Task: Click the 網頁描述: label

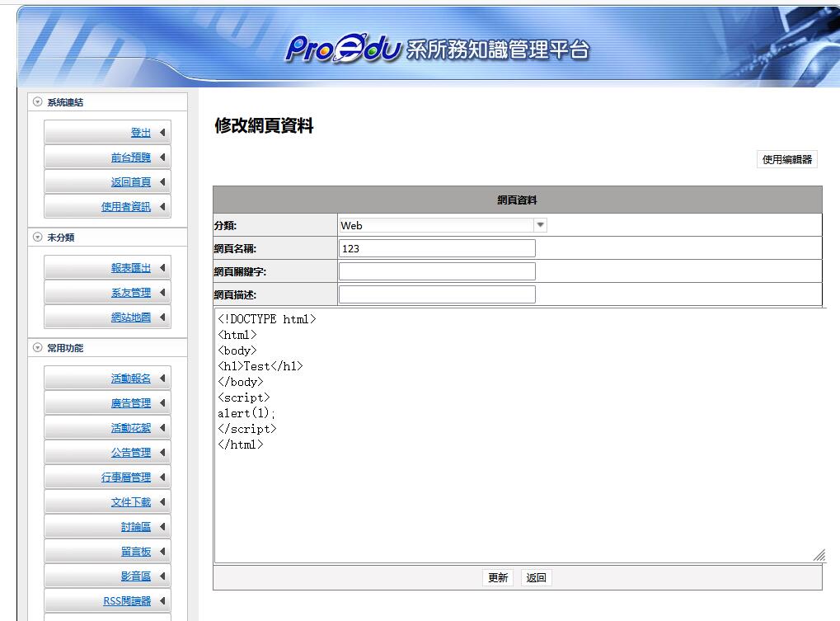Action: point(235,294)
